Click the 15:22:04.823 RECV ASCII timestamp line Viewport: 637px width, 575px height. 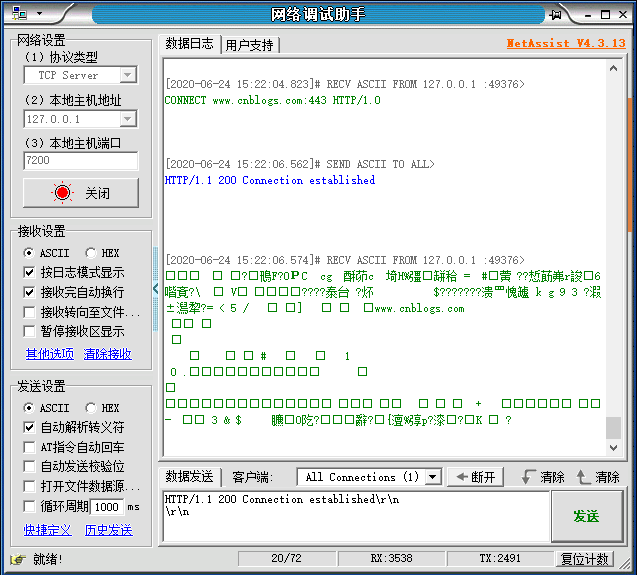click(x=345, y=84)
